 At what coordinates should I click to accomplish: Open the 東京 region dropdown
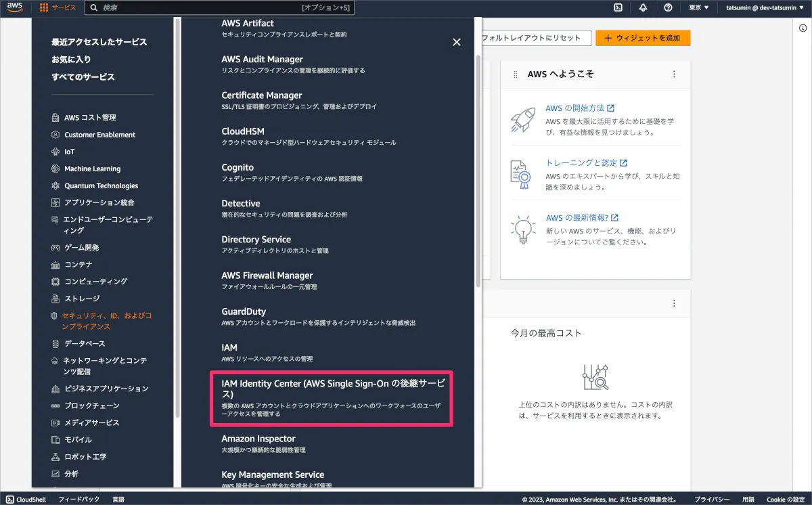tap(699, 8)
